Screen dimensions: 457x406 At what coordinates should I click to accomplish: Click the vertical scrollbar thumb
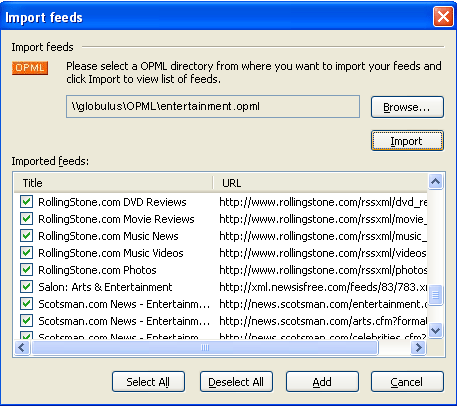pos(435,295)
